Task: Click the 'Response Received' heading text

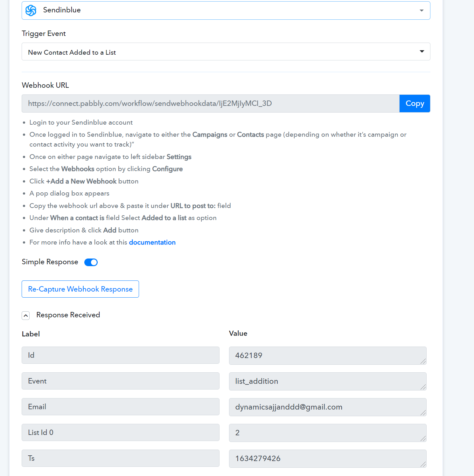Action: (x=68, y=315)
